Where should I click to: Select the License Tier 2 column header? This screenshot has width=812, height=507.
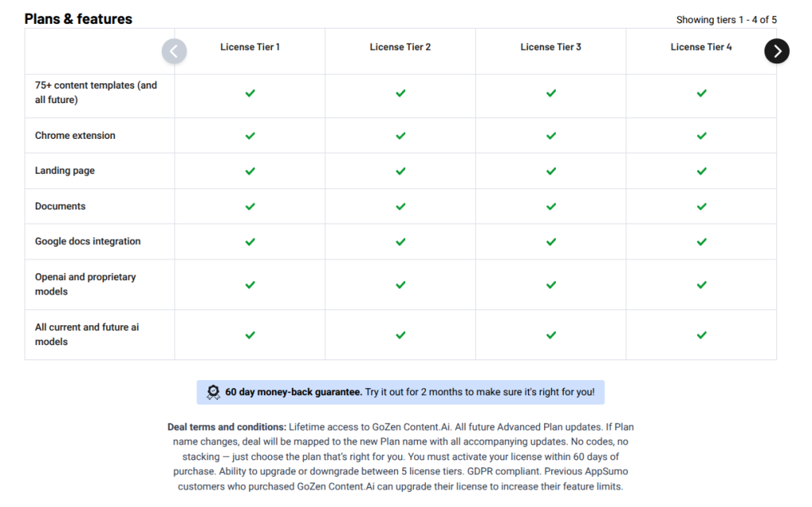tap(400, 47)
